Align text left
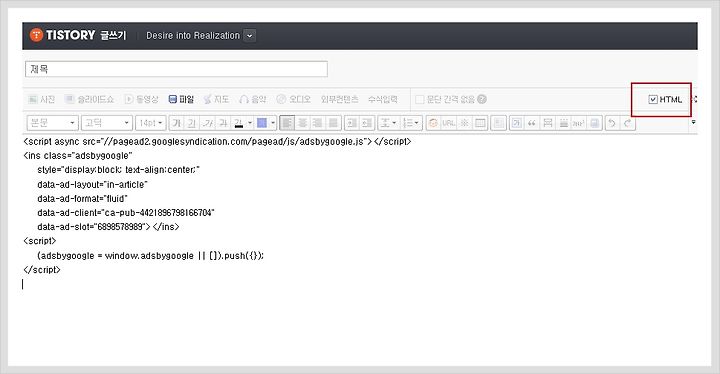 [287, 123]
